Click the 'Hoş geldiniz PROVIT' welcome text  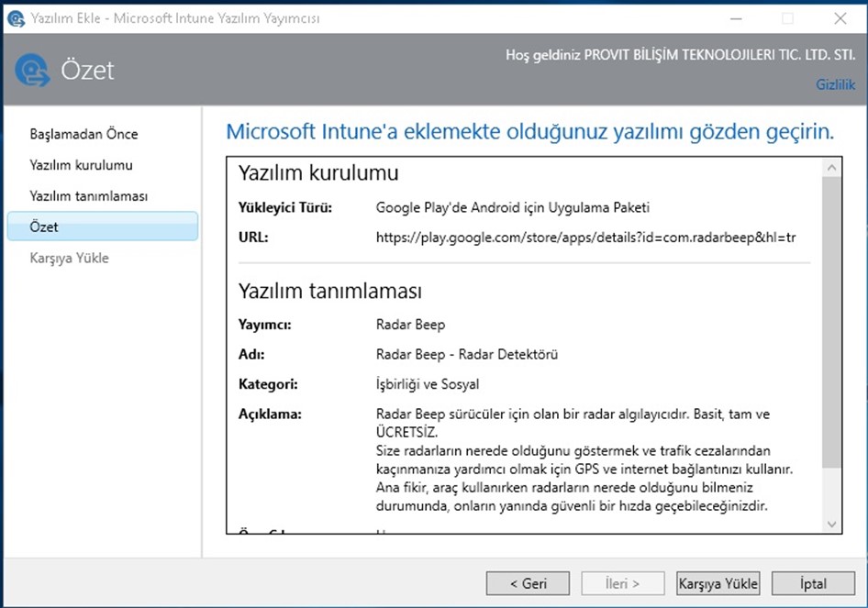[680, 55]
